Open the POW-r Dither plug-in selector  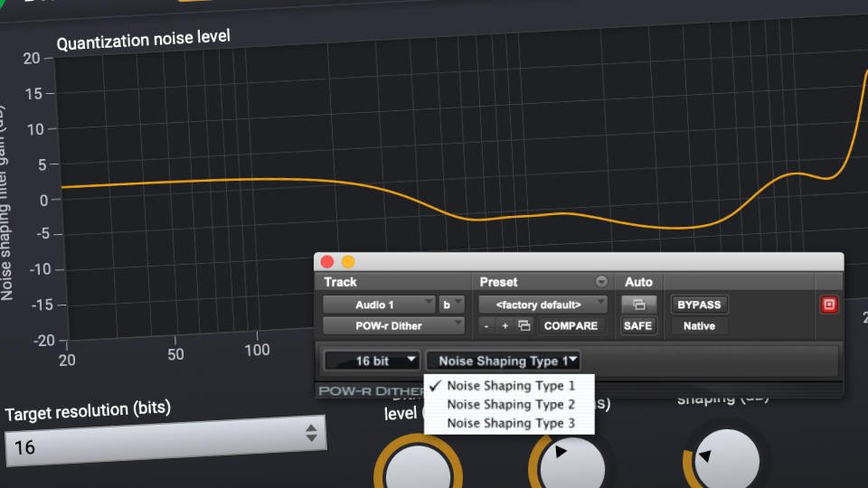[393, 326]
